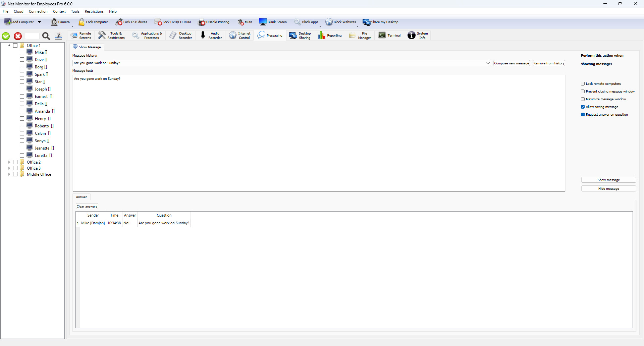Open the Reporting chart icon
The width and height of the screenshot is (644, 346).
(x=321, y=36)
